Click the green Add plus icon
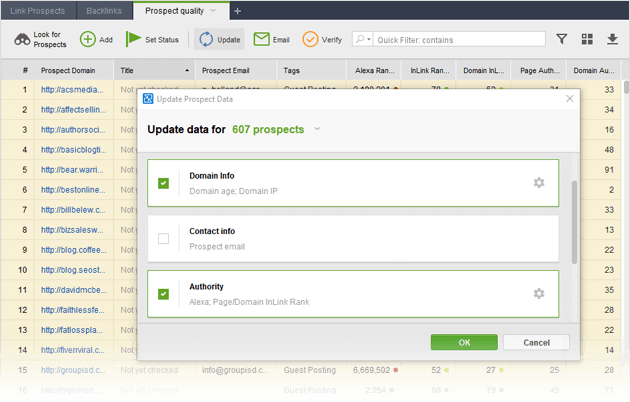The image size is (630, 402). pos(88,40)
